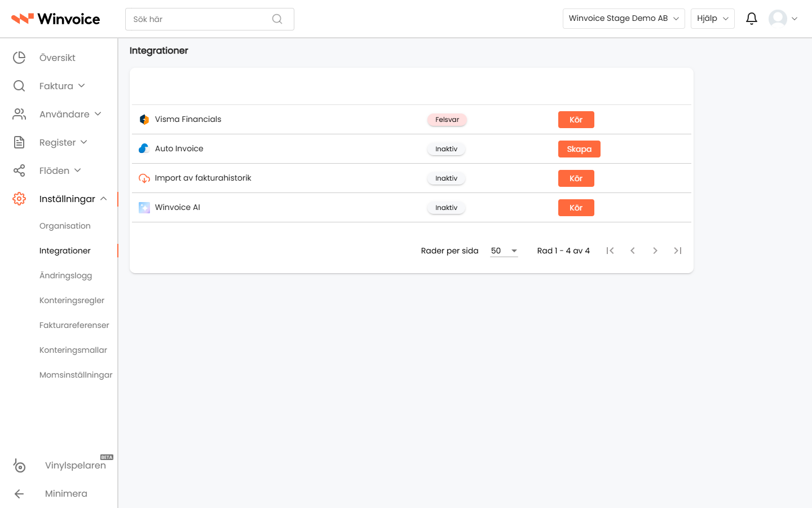812x508 pixels.
Task: Open Vinylspelaren label
Action: coord(76,466)
